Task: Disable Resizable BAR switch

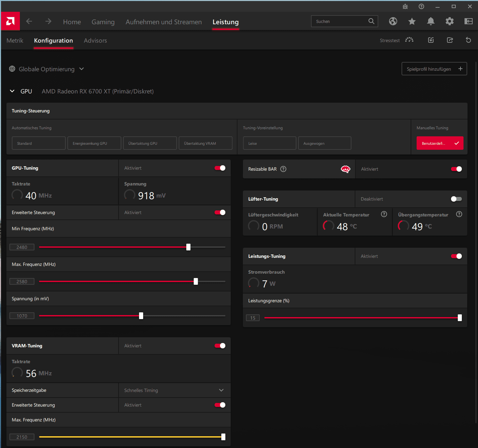Action: point(456,169)
